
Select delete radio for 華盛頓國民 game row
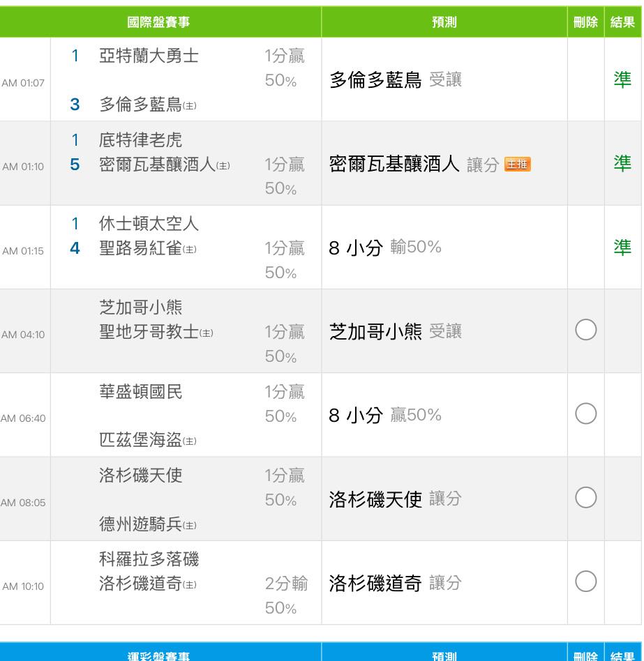585,413
